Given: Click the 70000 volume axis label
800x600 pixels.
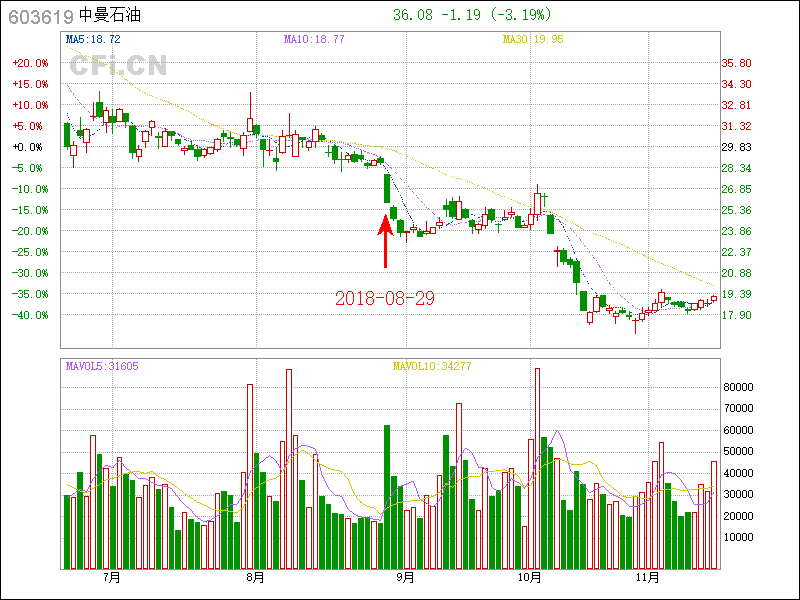Looking at the screenshot, I should click(x=739, y=408).
